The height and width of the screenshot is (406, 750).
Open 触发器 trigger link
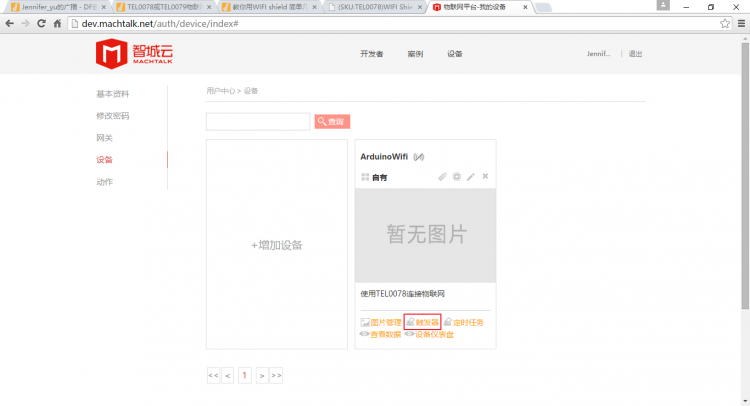[422, 322]
